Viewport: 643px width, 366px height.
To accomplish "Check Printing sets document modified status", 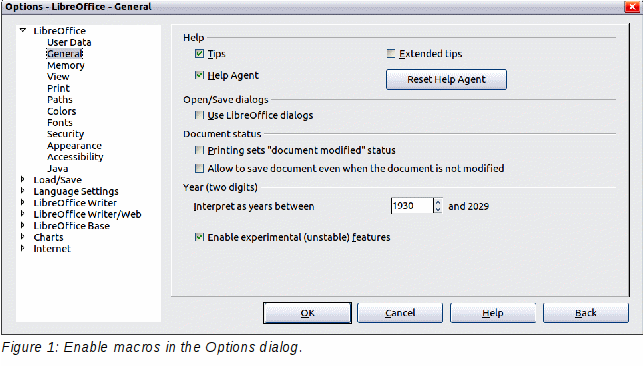I will coord(199,150).
